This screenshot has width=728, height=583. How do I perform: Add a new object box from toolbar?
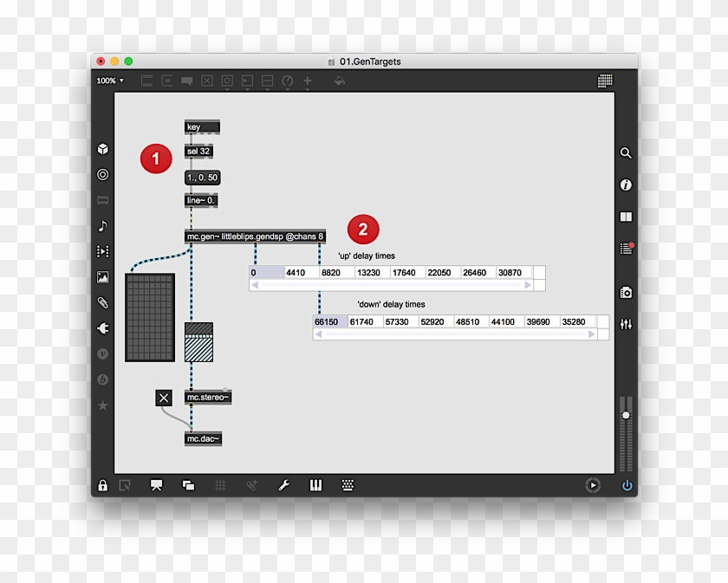(x=146, y=81)
